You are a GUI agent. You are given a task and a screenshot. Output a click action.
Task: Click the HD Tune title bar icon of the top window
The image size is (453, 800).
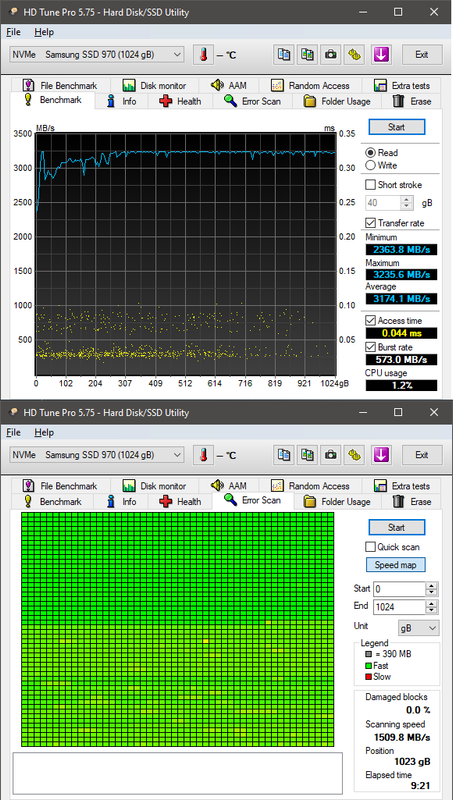(x=14, y=12)
